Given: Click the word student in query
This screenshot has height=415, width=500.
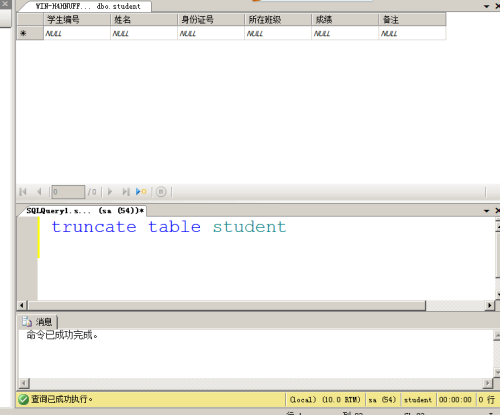Looking at the screenshot, I should [249, 227].
